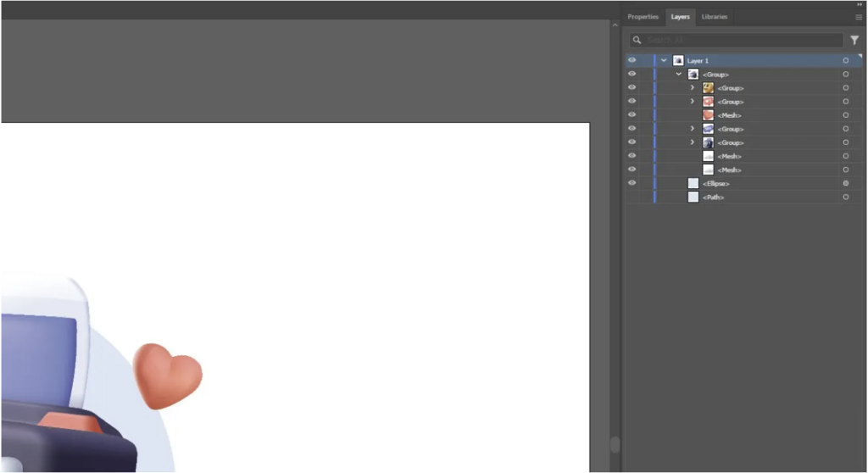Viewport: 868px width, 473px height.
Task: Select the Ellipse row name
Action: tap(715, 184)
